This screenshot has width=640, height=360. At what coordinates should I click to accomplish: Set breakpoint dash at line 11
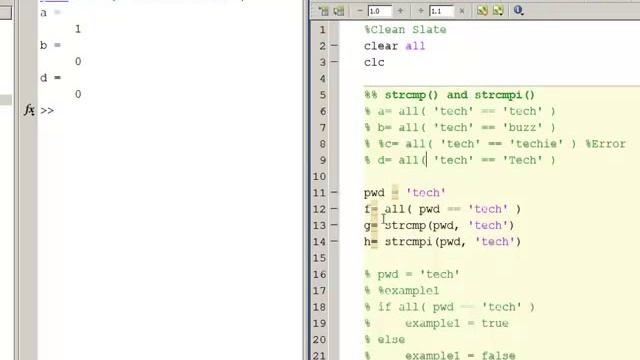click(334, 192)
